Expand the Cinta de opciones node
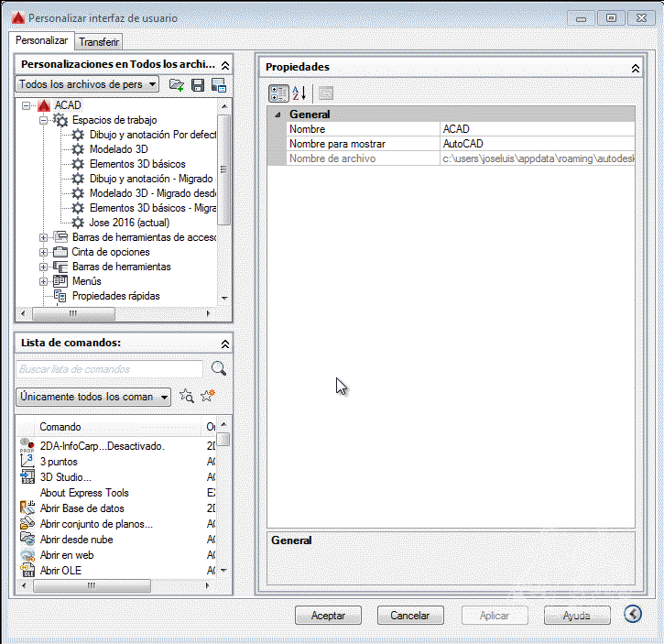664x644 pixels. pyautogui.click(x=44, y=253)
